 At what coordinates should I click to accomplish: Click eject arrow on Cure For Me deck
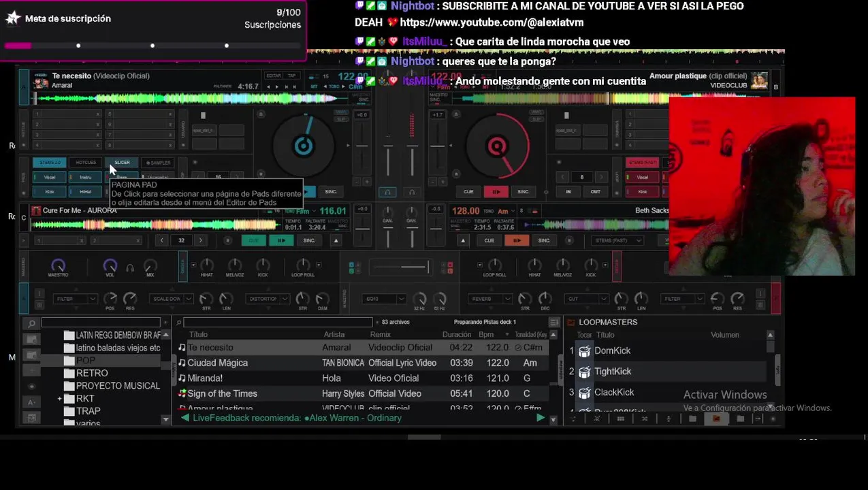click(336, 240)
